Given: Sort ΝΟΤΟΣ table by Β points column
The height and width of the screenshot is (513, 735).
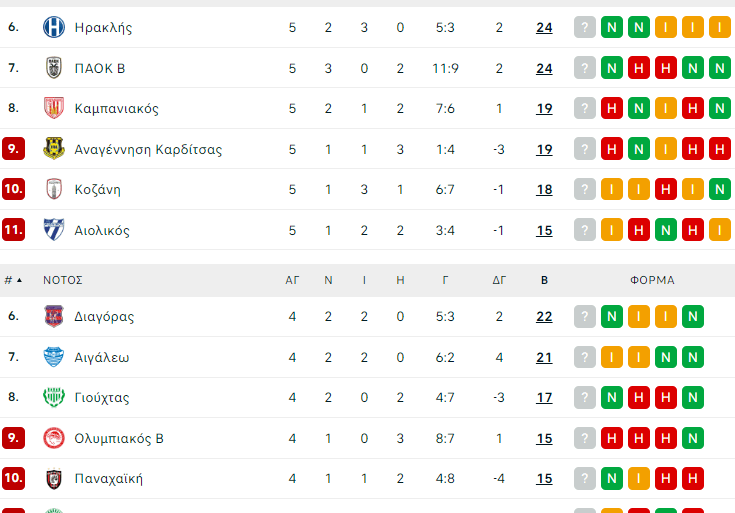Looking at the screenshot, I should [544, 280].
